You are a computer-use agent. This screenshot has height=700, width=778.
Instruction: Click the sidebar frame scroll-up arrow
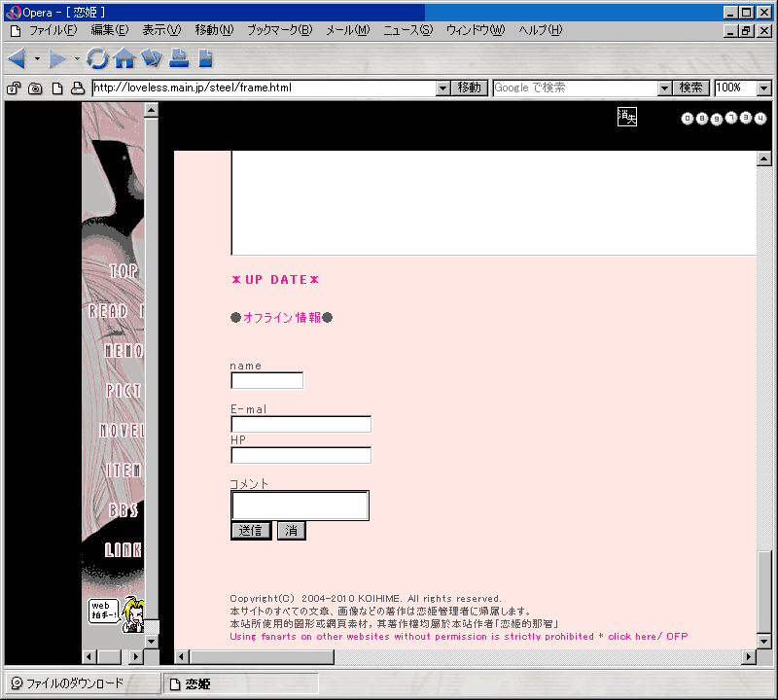coord(152,110)
